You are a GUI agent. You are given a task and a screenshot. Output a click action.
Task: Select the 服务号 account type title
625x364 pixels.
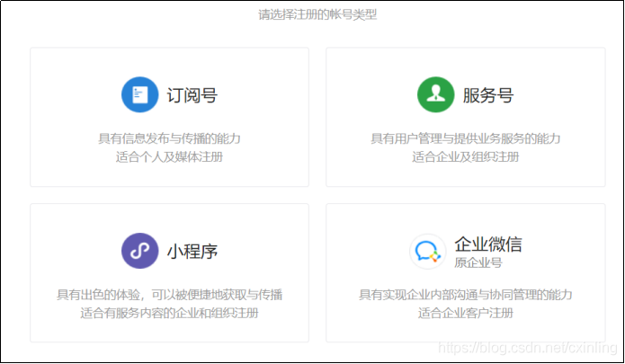pos(488,95)
